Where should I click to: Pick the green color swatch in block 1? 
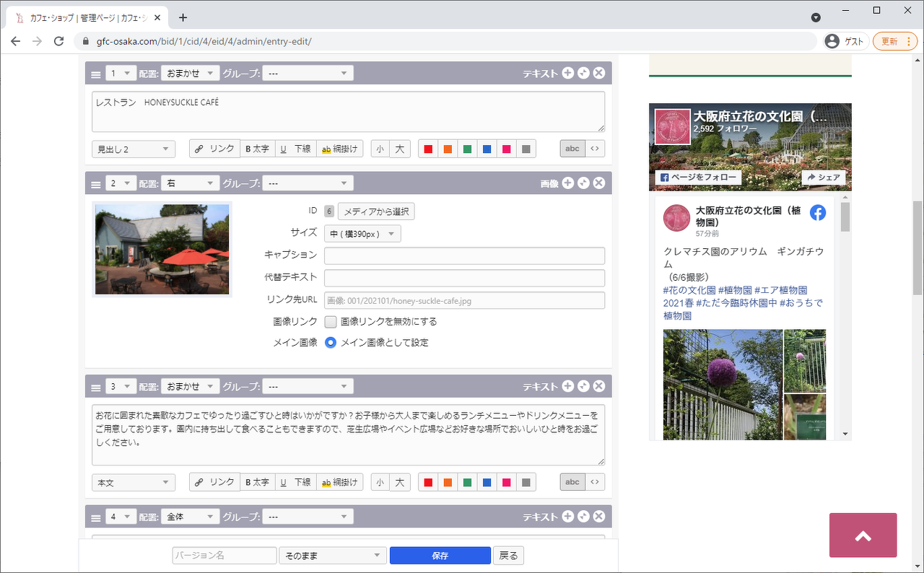[x=467, y=149]
